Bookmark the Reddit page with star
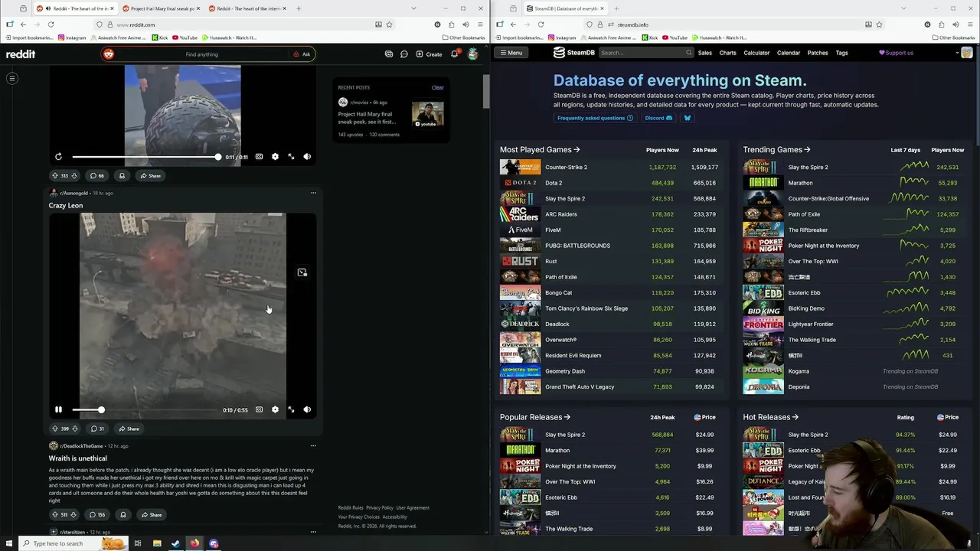 click(x=389, y=24)
